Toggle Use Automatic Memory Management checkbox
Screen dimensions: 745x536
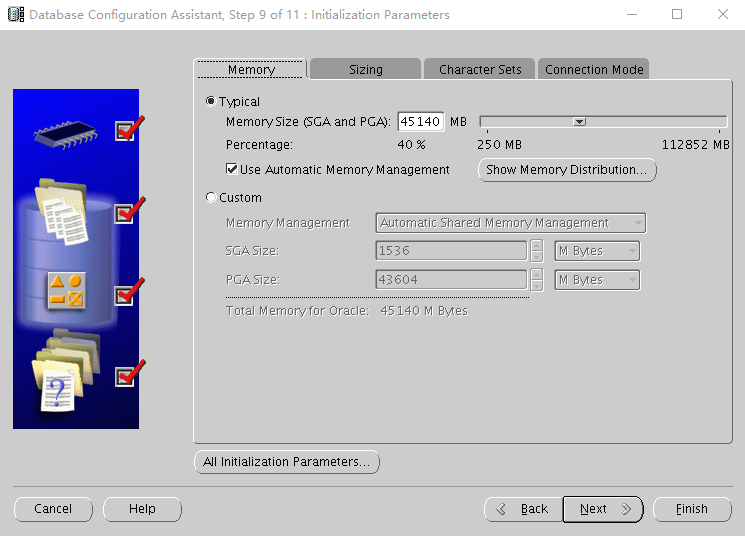232,169
